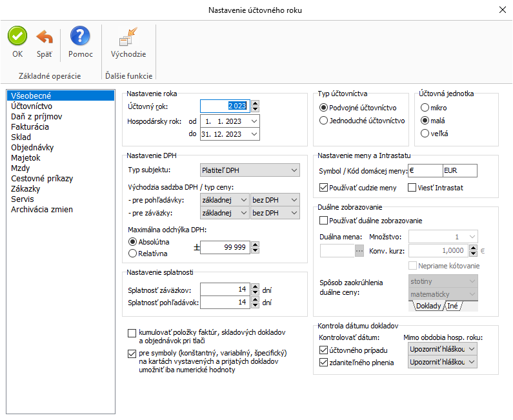Choose malá accounting unit

pyautogui.click(x=425, y=121)
